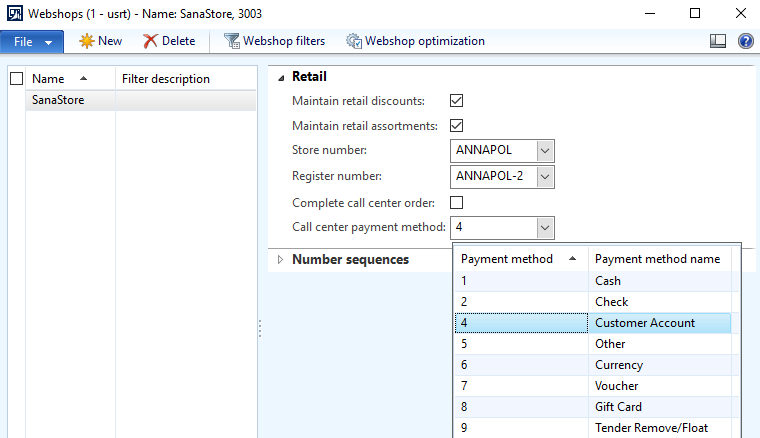Uncheck Maintain retail assortments checkbox
This screenshot has height=438, width=760.
point(457,125)
